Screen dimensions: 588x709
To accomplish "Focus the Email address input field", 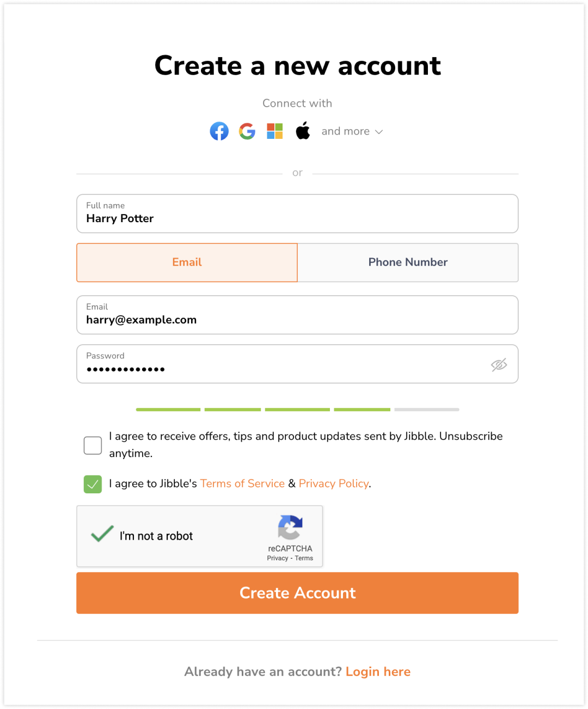I will click(297, 315).
